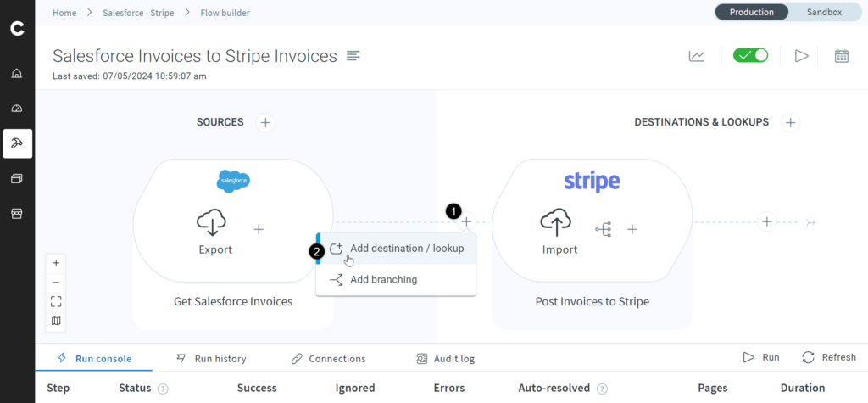Go to Salesforce - Stripe breadcrumb
The width and height of the screenshot is (868, 403).
138,12
